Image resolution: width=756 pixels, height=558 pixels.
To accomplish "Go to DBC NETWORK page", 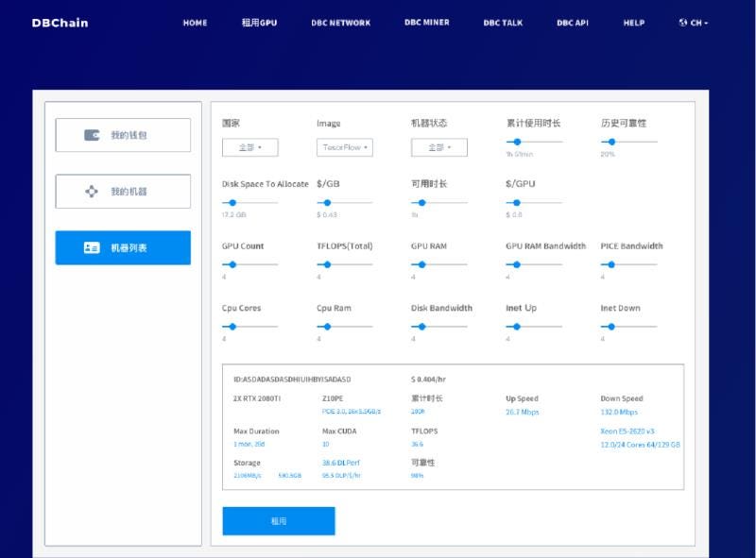I will point(340,23).
